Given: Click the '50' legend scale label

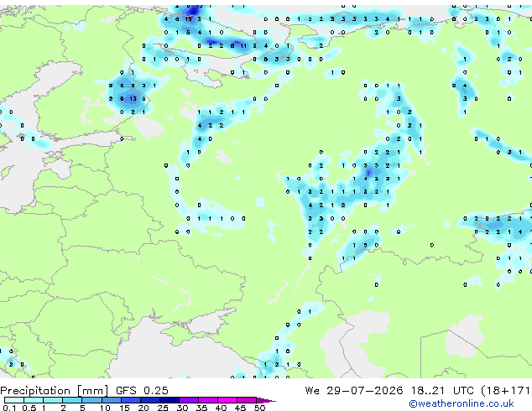Looking at the screenshot, I should tap(259, 408).
